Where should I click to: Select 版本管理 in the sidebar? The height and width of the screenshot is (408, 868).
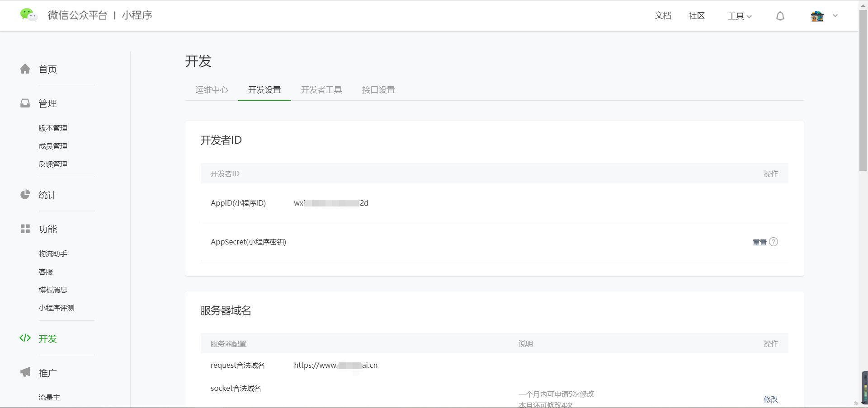click(52, 128)
